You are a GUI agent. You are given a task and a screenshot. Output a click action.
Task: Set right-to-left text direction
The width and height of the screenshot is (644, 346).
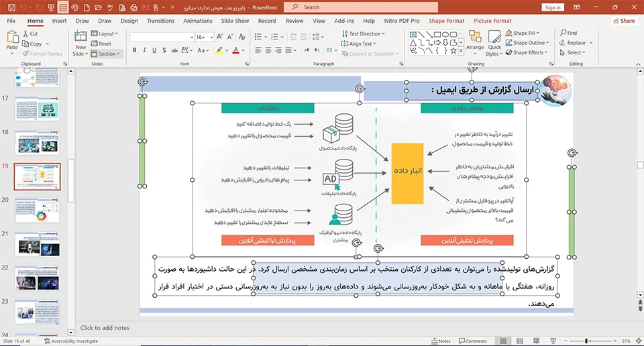pos(317,50)
